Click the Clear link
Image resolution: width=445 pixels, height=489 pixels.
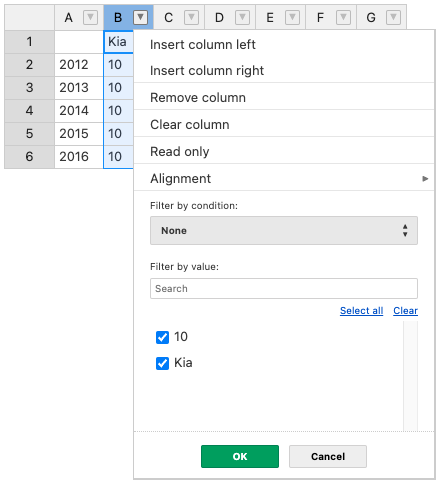tap(405, 311)
